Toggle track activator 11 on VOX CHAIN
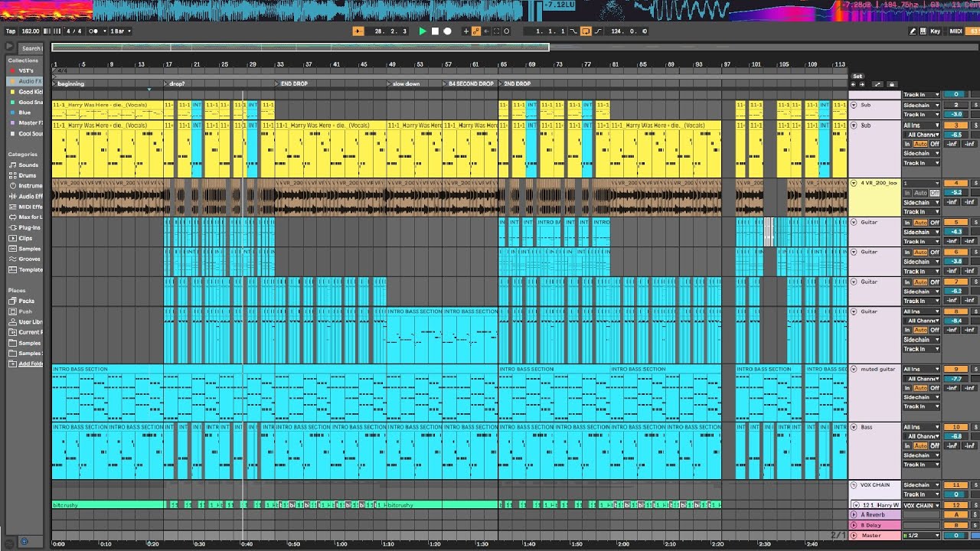This screenshot has height=551, width=980. coord(955,484)
